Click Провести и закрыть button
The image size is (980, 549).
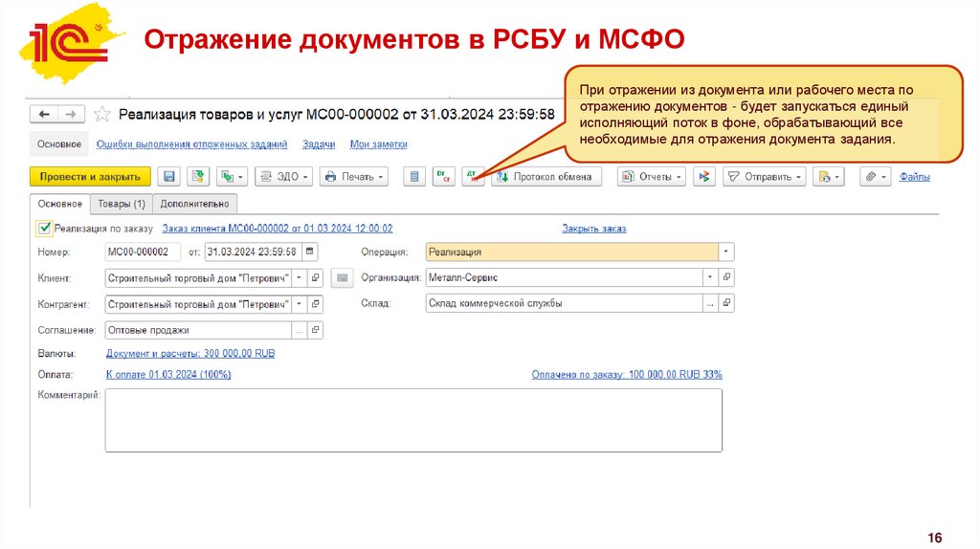point(90,177)
